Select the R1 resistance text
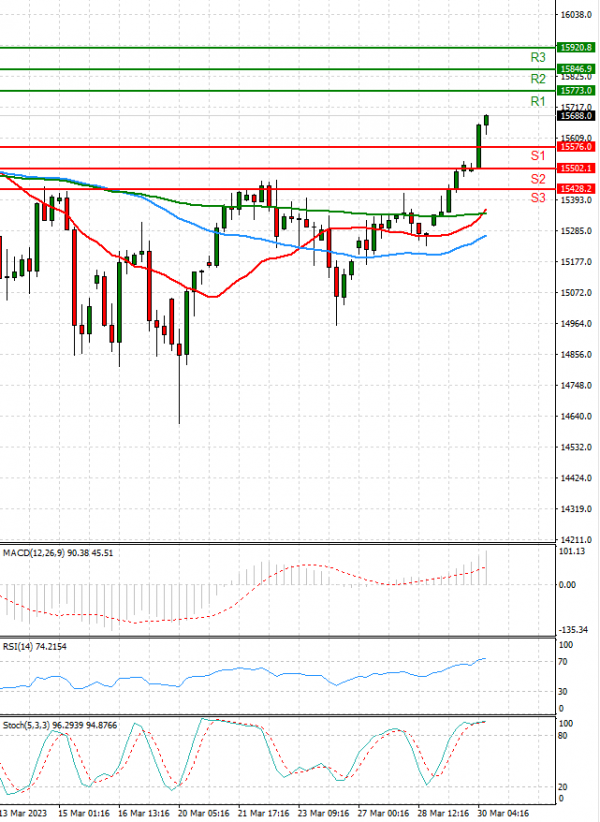 pyautogui.click(x=538, y=102)
